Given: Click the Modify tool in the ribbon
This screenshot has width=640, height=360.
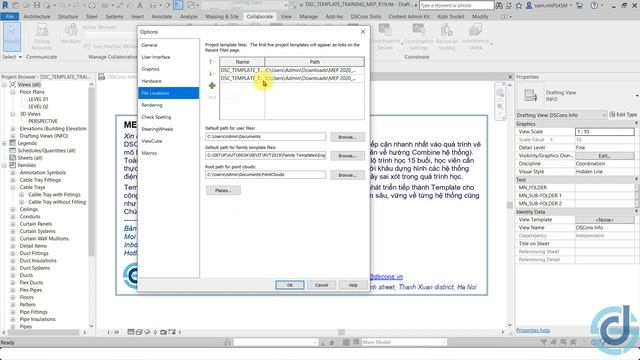Looking at the screenshot, I should [12, 36].
